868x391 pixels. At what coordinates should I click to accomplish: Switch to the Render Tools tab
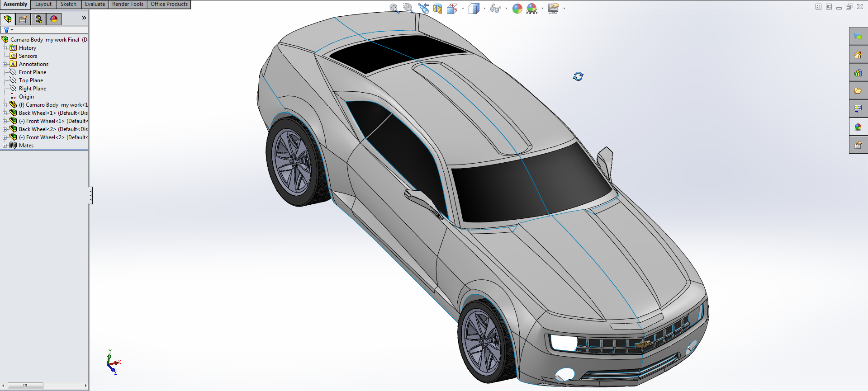click(128, 4)
